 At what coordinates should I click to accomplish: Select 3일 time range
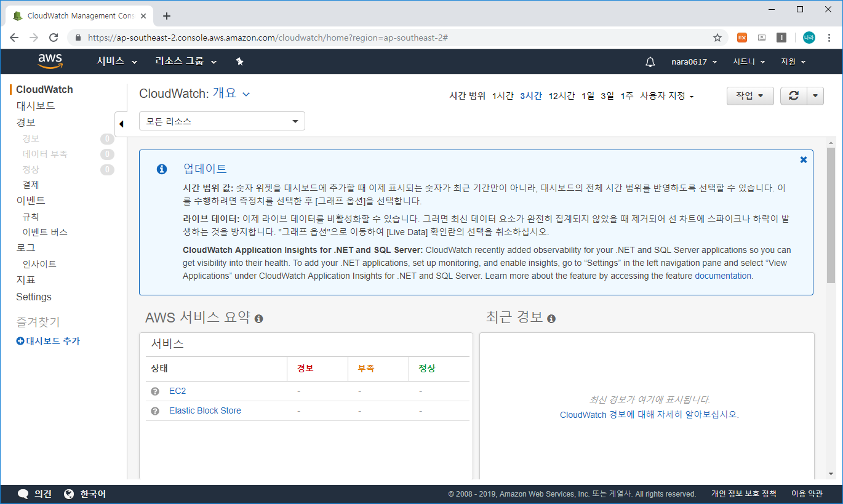click(607, 96)
